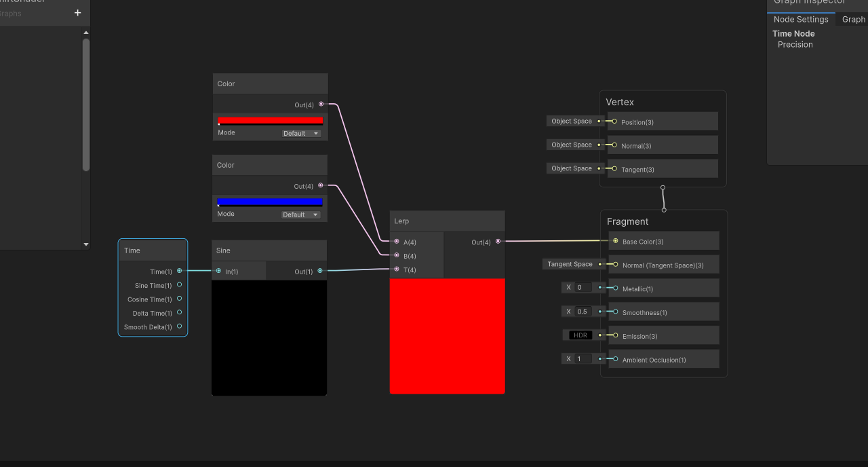The image size is (868, 467).
Task: Click the Time(1) output port
Action: 179,271
